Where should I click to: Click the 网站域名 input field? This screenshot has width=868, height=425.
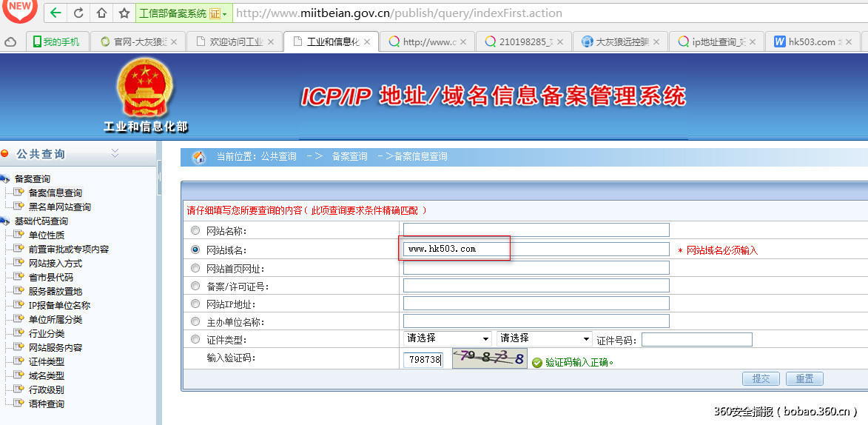click(x=536, y=249)
